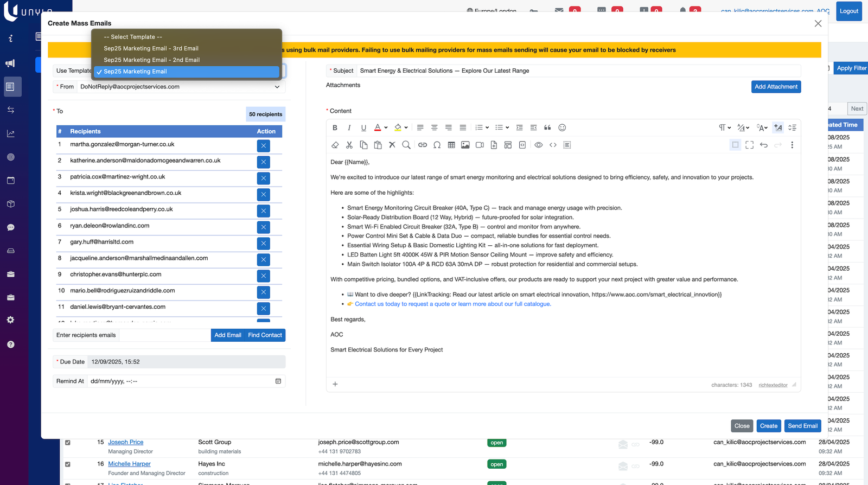Open Remind At date picker icon
Viewport: 868px width, 485px height.
[x=278, y=381]
